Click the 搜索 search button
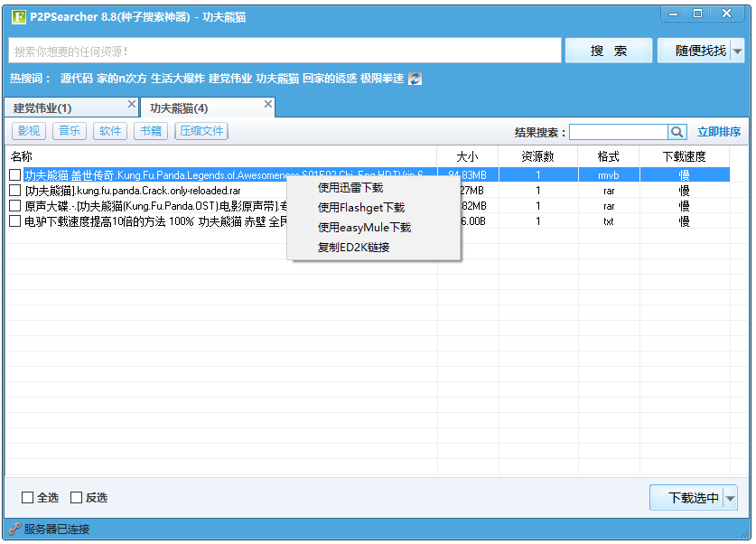The height and width of the screenshot is (544, 756). pos(608,50)
